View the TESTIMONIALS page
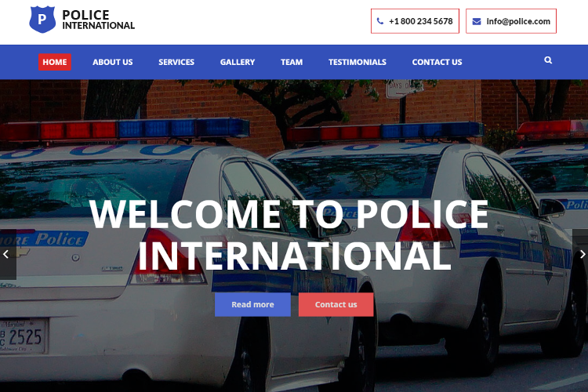 coord(358,62)
